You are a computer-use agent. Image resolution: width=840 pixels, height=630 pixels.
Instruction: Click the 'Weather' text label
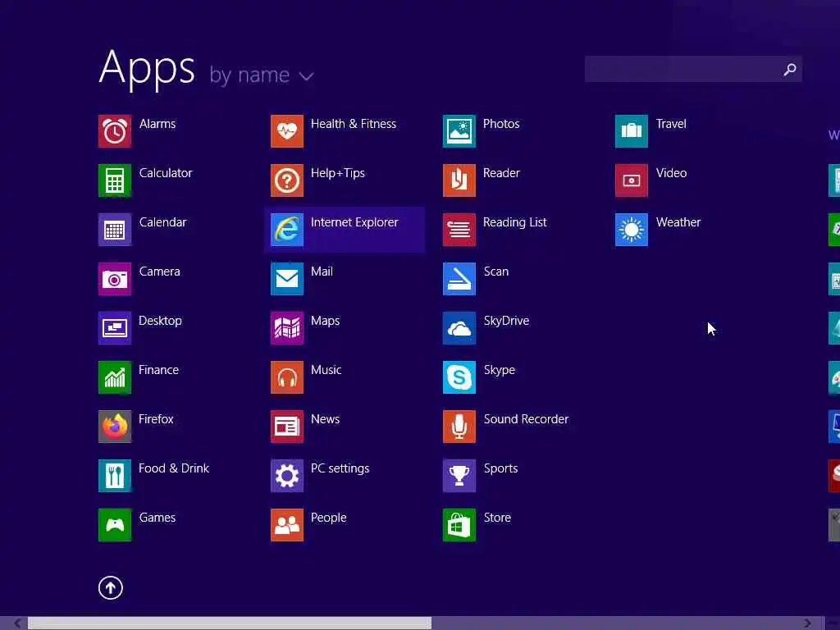pos(678,222)
